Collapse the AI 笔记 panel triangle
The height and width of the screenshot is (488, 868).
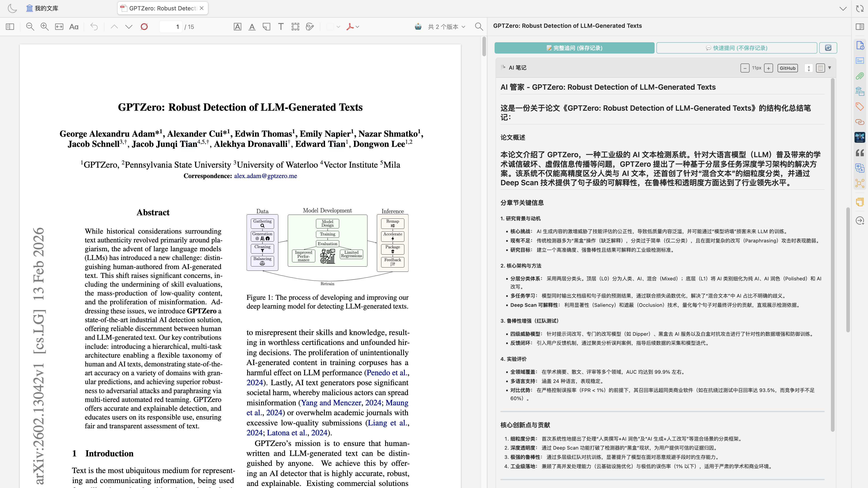click(830, 68)
